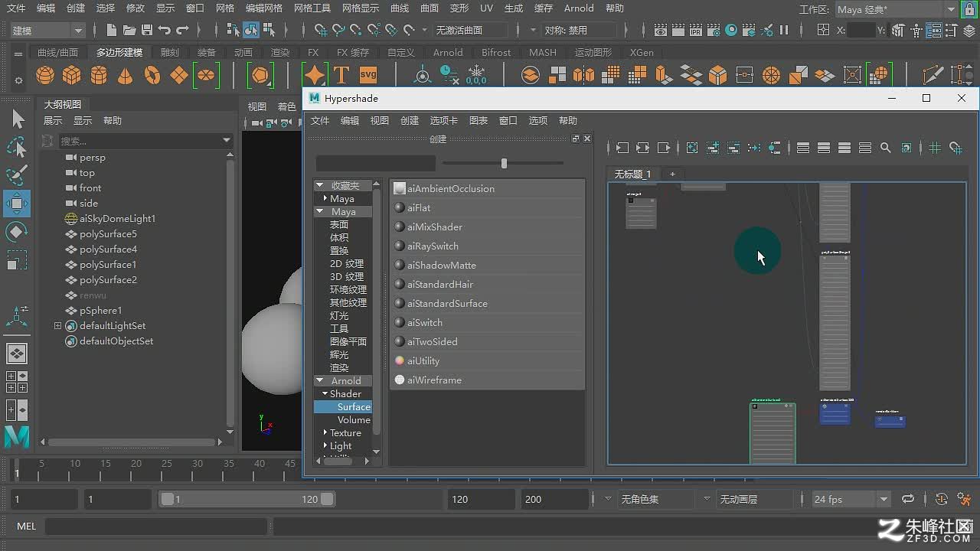Screen dimensions: 980x551
Task: Switch to the 无标题_1 graph tab
Action: click(x=632, y=174)
